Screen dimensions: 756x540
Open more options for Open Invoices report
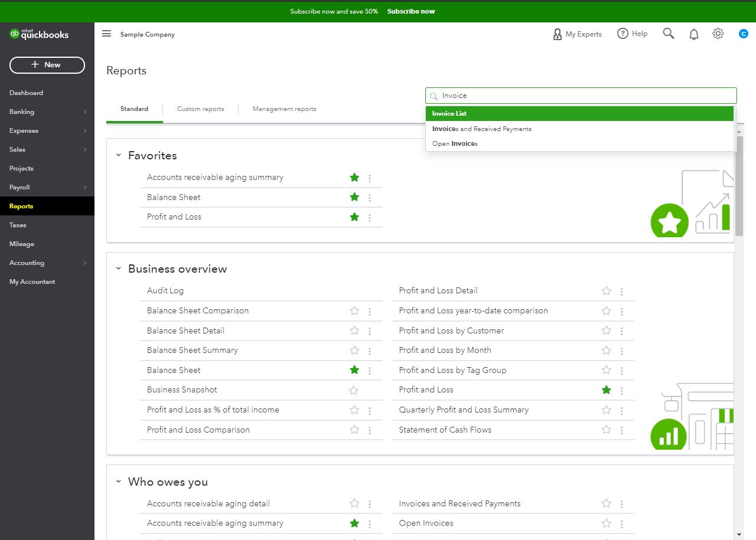click(621, 523)
